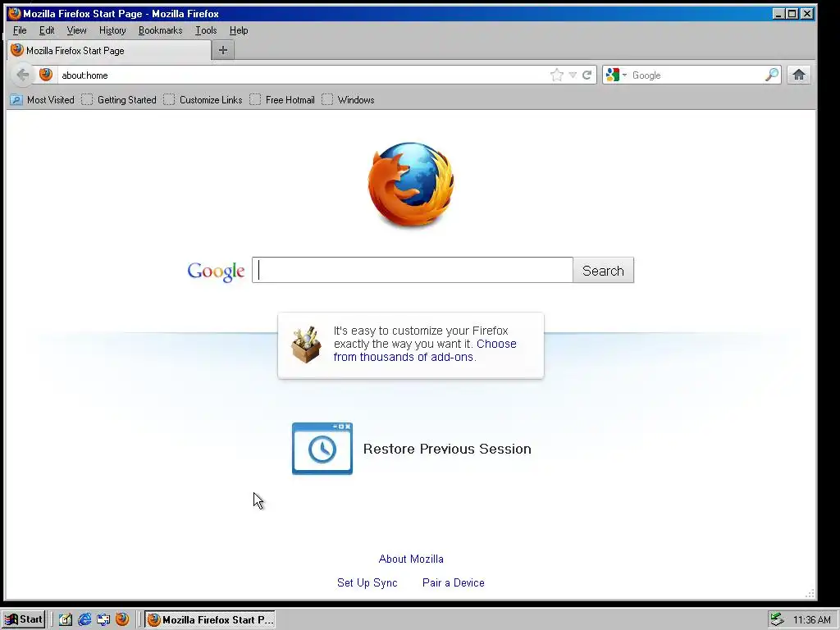
Task: Click the Firefox icon in the title bar
Action: click(15, 13)
